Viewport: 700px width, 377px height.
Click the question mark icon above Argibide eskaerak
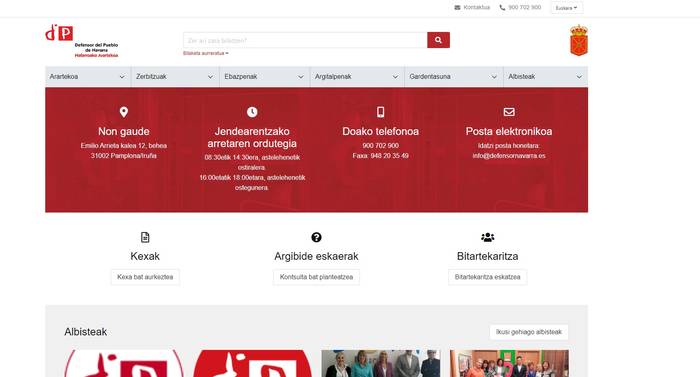[x=317, y=237]
